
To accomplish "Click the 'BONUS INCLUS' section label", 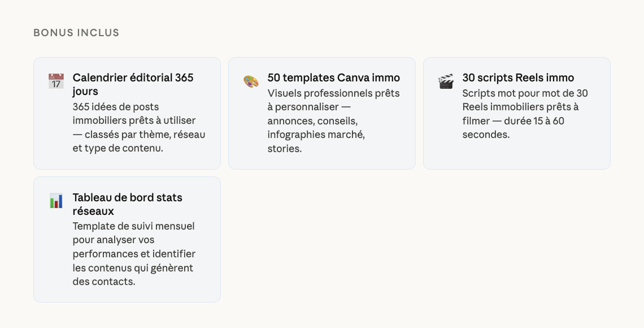I will coord(76,33).
